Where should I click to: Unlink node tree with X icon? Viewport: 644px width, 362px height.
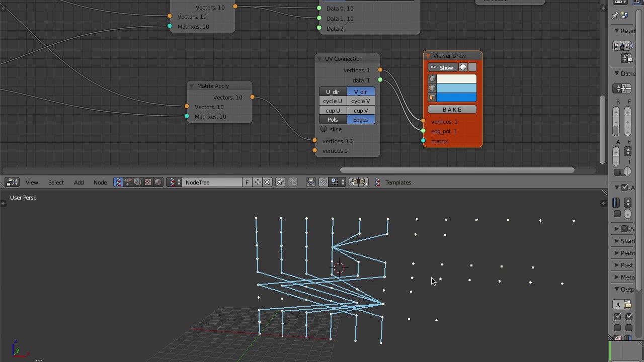267,183
